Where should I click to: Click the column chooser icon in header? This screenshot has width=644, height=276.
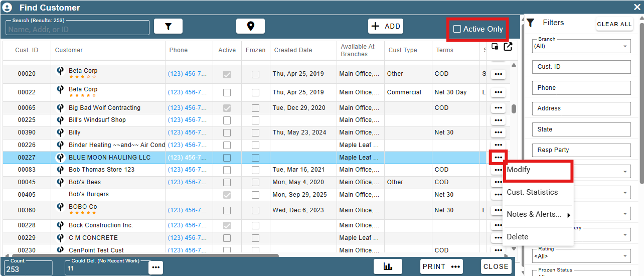pyautogui.click(x=495, y=47)
